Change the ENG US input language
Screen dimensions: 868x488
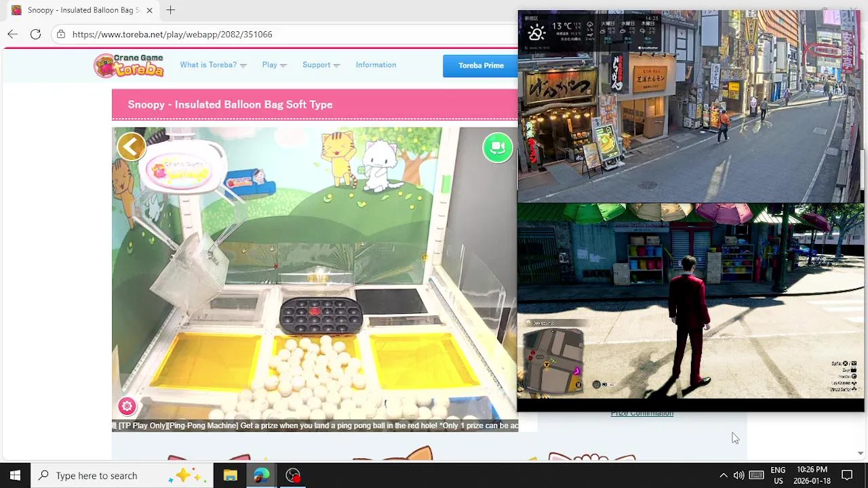coord(778,476)
